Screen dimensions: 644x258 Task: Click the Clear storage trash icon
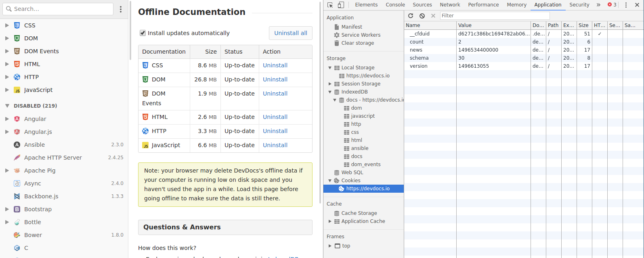pos(337,43)
